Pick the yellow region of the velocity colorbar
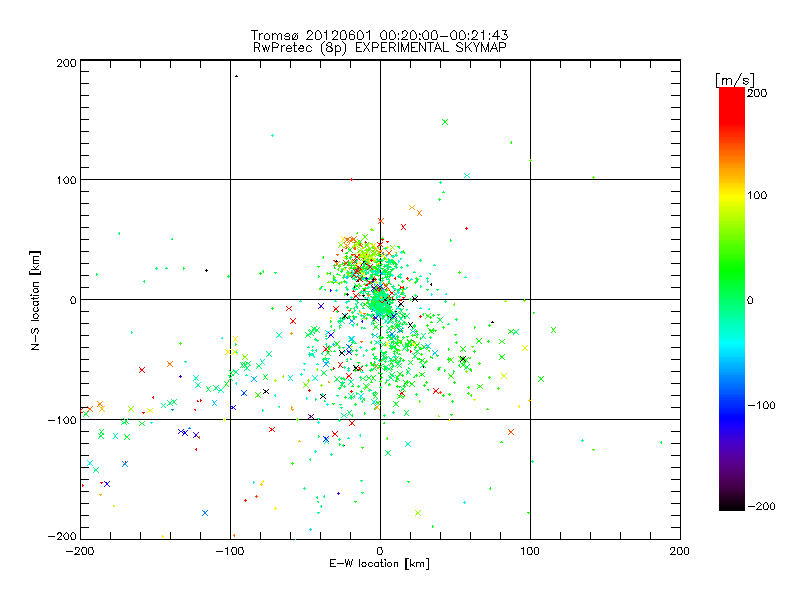Screen dimensions: 800x600 [732, 196]
